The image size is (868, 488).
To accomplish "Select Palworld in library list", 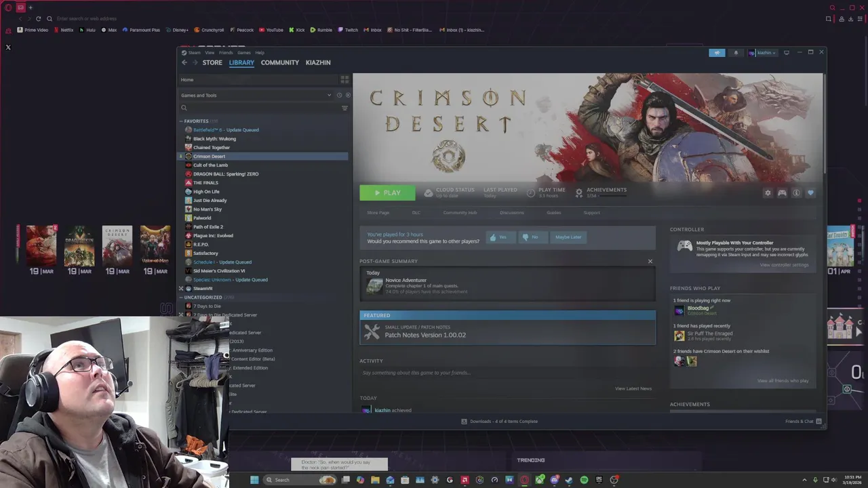I will point(202,218).
